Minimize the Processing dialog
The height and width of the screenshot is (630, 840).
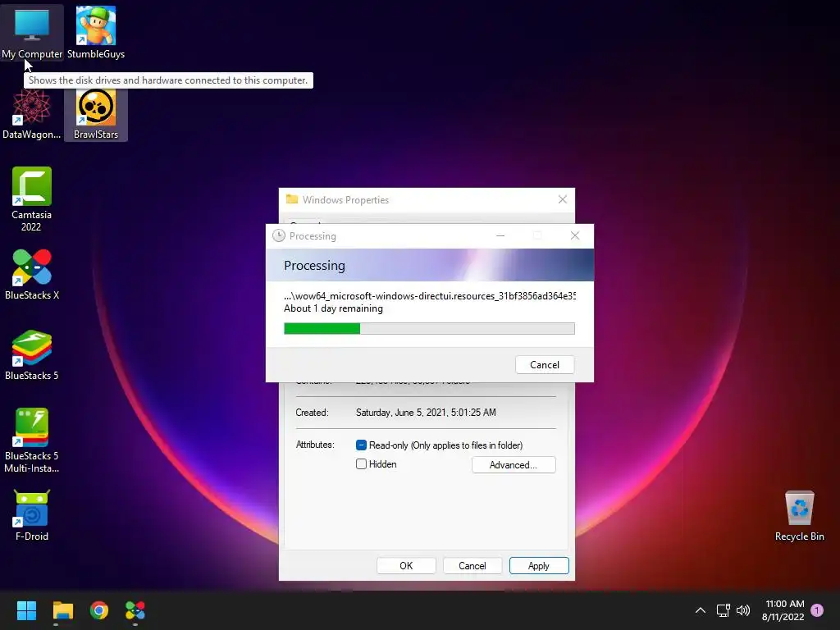click(500, 235)
